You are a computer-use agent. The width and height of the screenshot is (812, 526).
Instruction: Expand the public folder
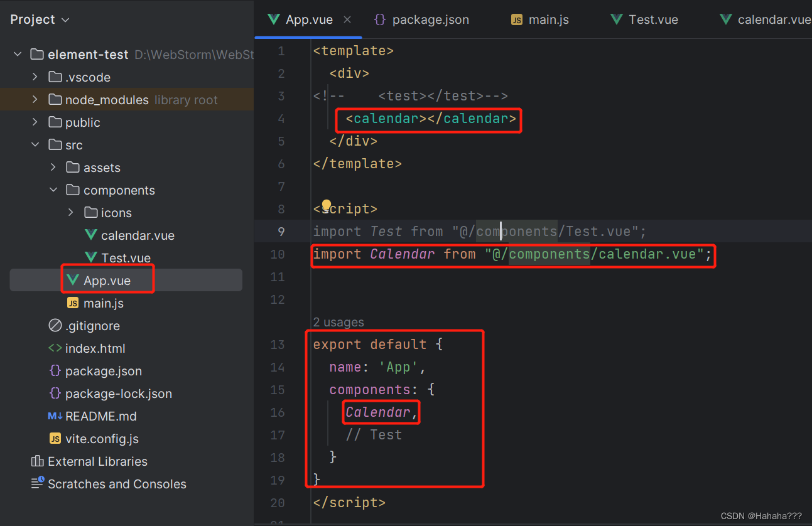click(x=35, y=122)
